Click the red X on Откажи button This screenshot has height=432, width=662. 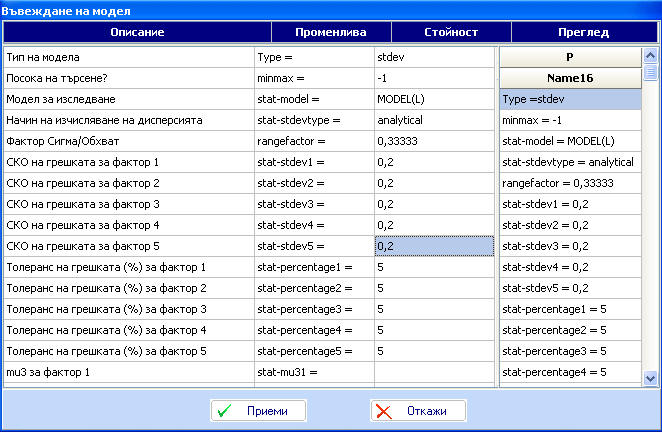coord(386,411)
